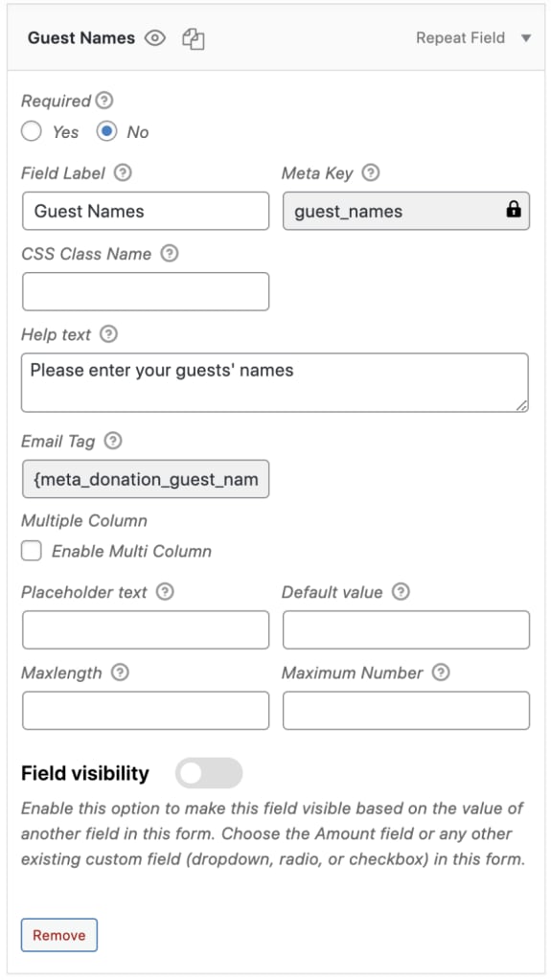This screenshot has height=980, width=551.
Task: Click the help icon beside Field Label
Action: (123, 172)
